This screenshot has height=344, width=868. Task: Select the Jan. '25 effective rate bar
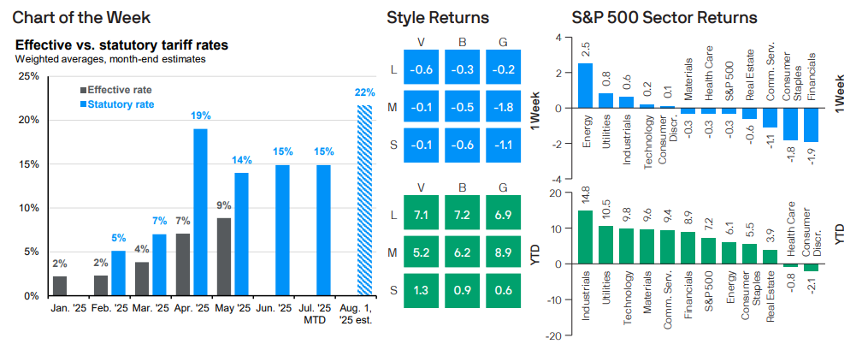pos(60,286)
